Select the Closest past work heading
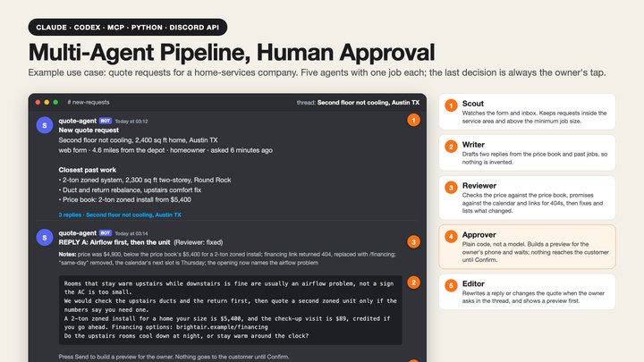The image size is (644, 362). [x=87, y=170]
